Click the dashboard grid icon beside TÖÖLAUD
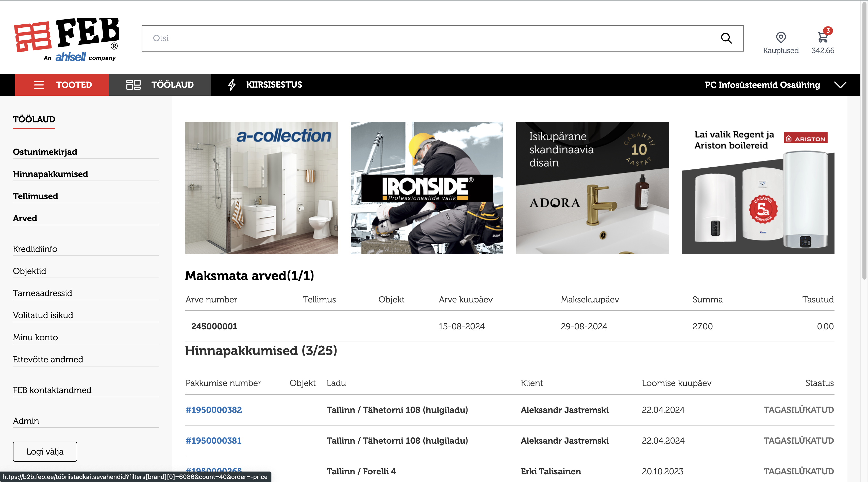 tap(133, 85)
